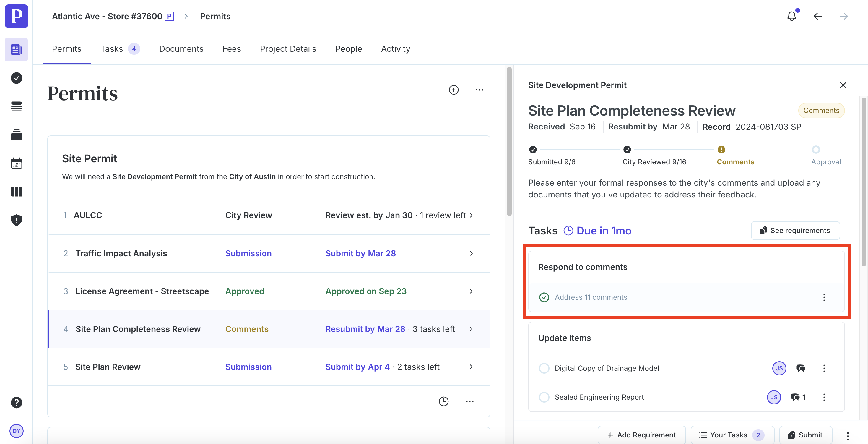Open comments on Digital Copy of Drainage Model

pos(800,368)
